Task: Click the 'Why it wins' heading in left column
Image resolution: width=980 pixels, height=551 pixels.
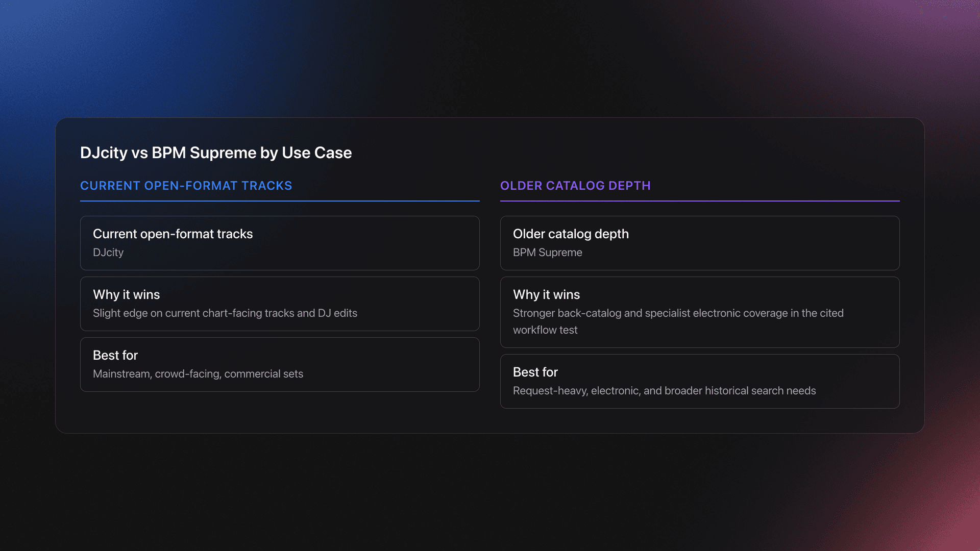Action: [x=126, y=294]
